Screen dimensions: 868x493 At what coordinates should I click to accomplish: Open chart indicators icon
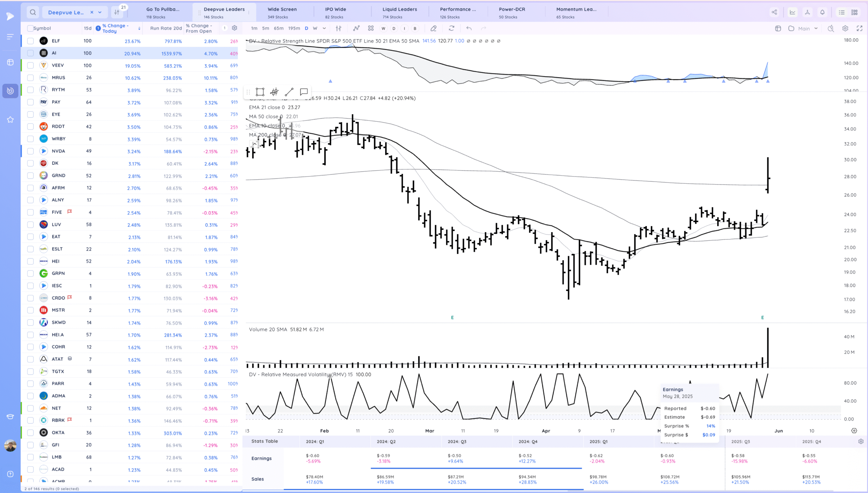tap(356, 28)
